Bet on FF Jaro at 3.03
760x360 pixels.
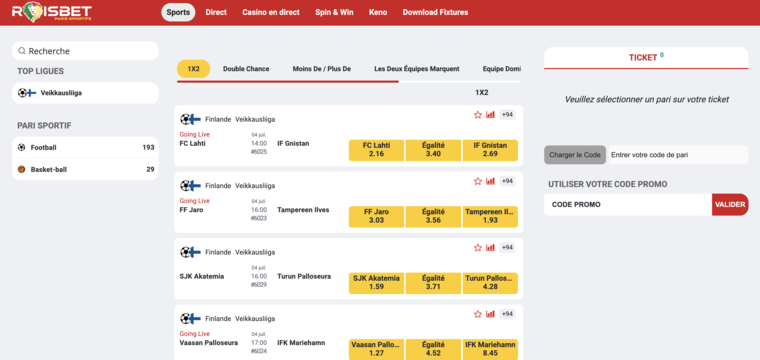coord(376,217)
